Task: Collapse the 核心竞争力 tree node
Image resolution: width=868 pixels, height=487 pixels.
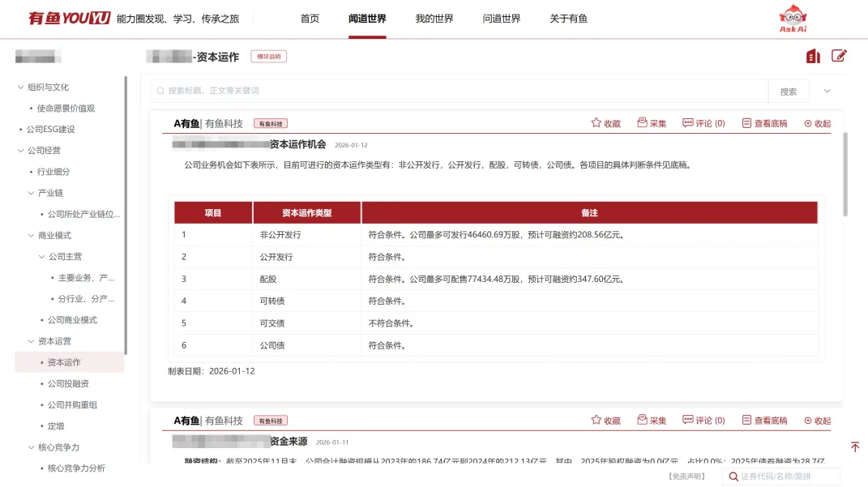Action: click(x=31, y=447)
